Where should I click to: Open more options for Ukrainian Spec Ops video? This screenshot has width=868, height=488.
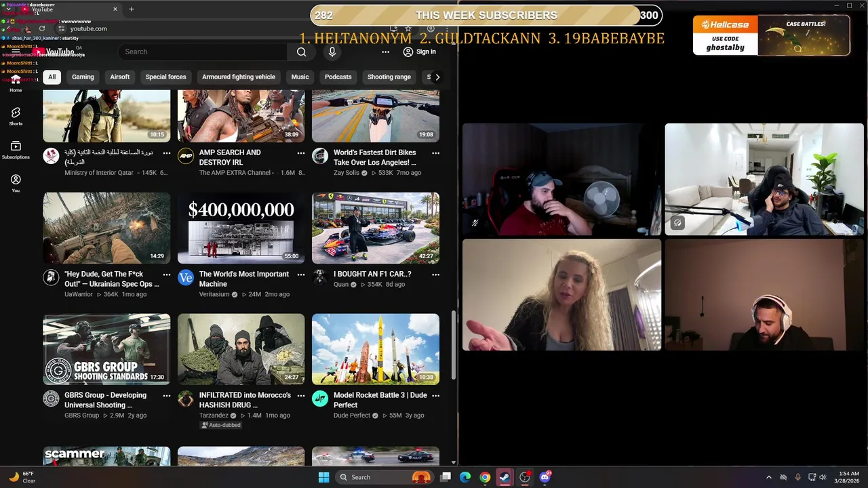pos(167,274)
